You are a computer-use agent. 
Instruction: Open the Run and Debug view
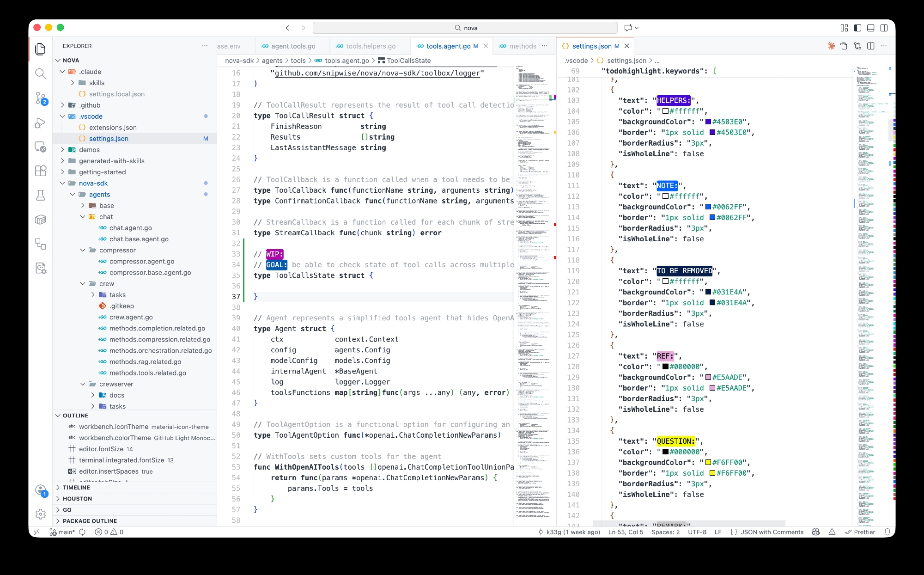[41, 122]
